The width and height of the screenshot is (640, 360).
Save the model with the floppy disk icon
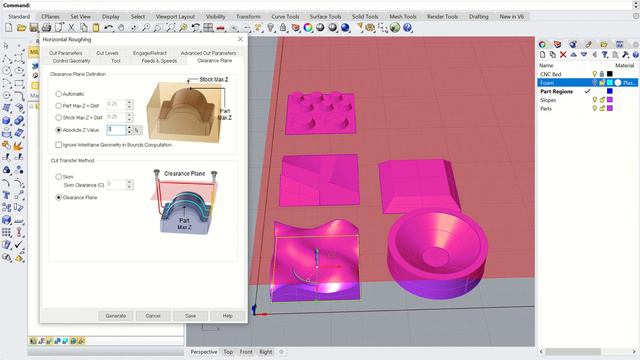(33, 27)
